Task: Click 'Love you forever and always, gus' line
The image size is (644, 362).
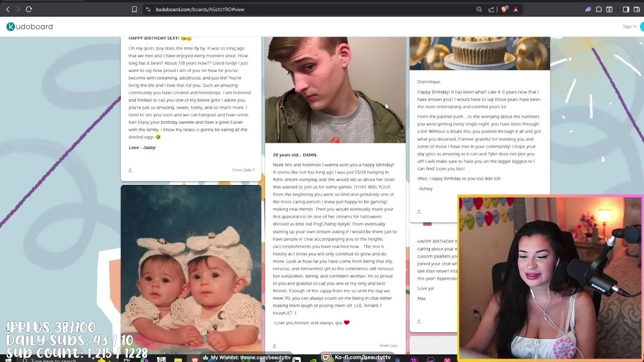Action: (x=311, y=323)
